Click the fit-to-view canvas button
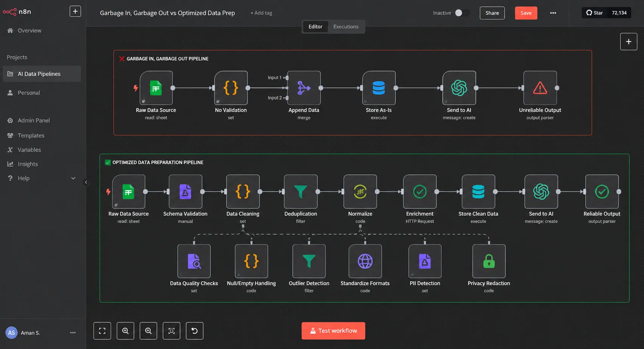The image size is (644, 349). coord(102,331)
